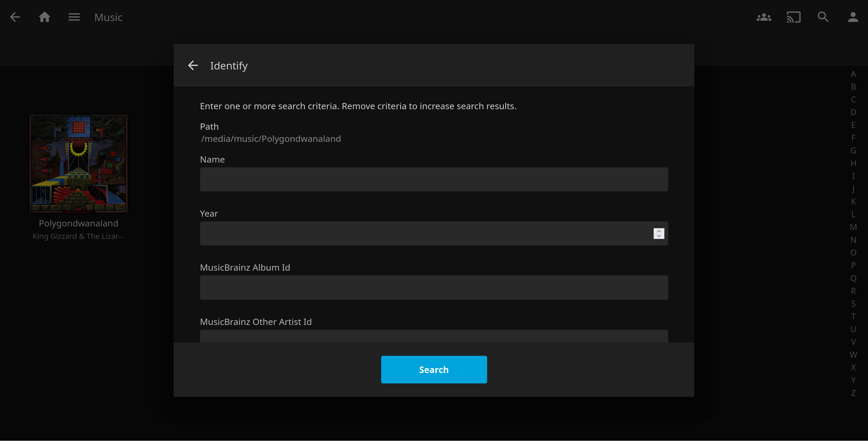Image resolution: width=868 pixels, height=441 pixels.
Task: Increase Year using stepper up arrow
Action: (659, 231)
